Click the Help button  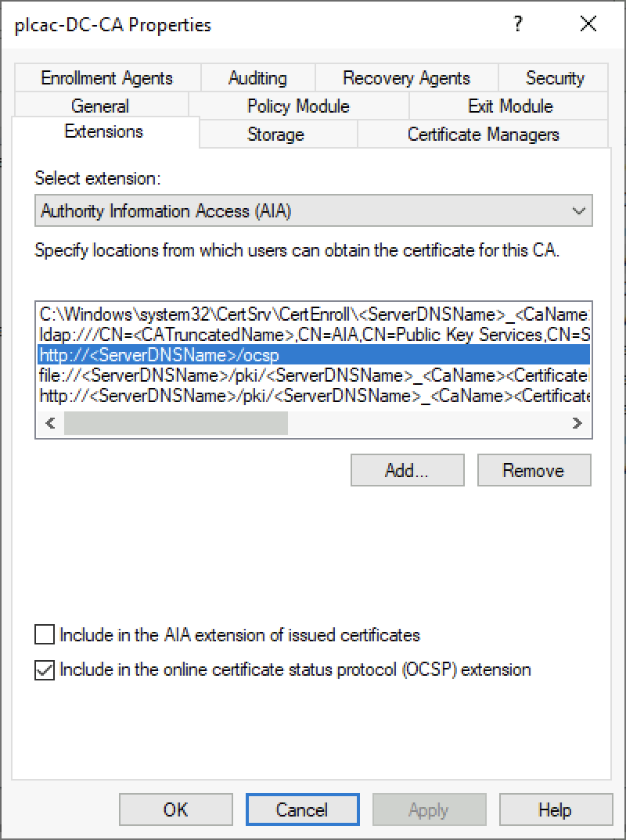tap(556, 809)
